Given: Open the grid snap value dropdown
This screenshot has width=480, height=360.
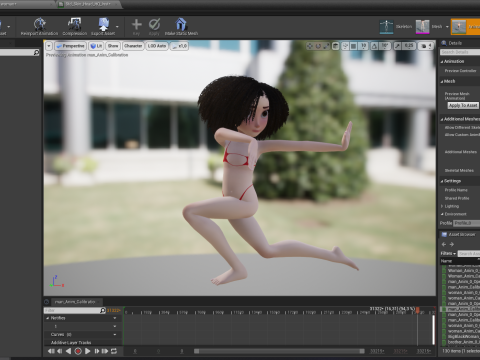Looking at the screenshot, I should click(x=363, y=46).
